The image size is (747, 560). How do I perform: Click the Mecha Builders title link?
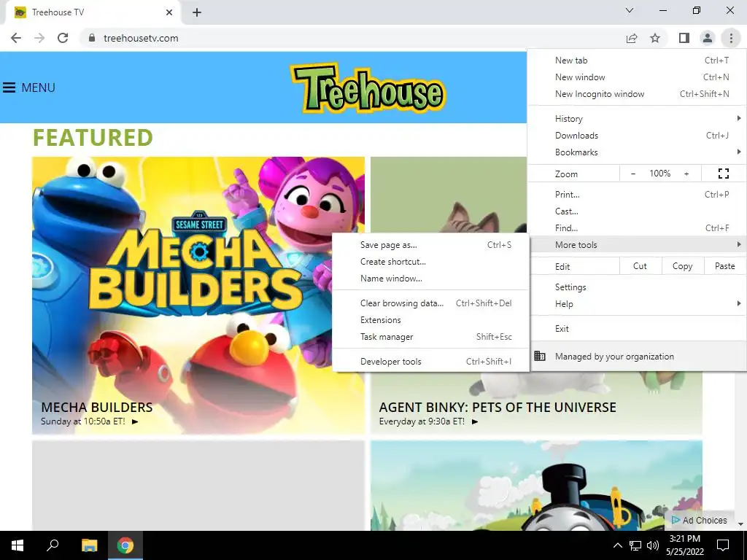97,407
